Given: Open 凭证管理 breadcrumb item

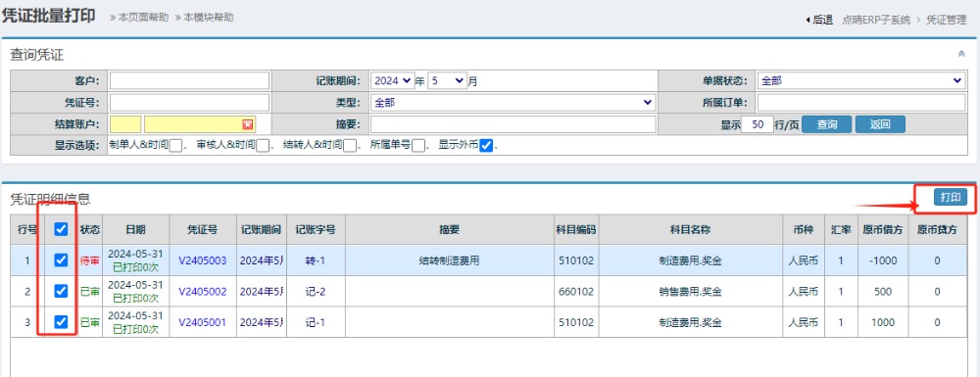Looking at the screenshot, I should coord(947,20).
